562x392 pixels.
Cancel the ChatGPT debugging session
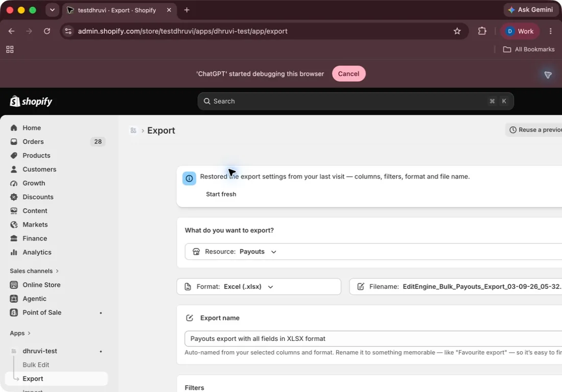pos(349,73)
